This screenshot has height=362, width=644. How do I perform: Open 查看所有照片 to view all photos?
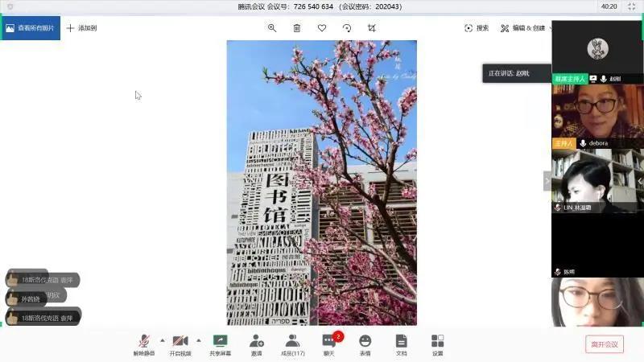point(31,28)
